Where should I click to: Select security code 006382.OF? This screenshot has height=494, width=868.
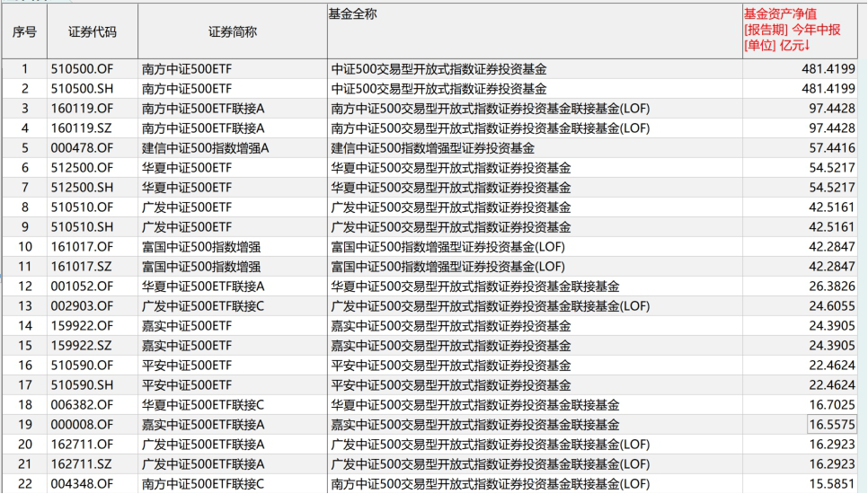(82, 405)
